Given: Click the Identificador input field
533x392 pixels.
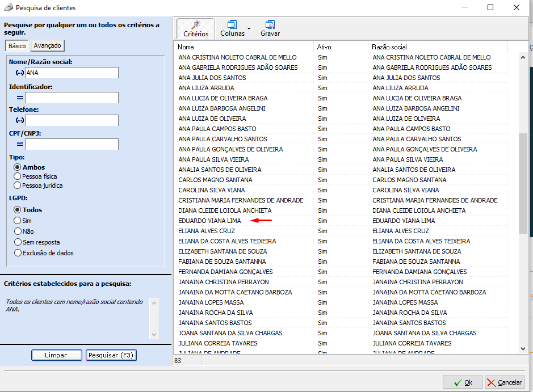Looking at the screenshot, I should (72, 98).
